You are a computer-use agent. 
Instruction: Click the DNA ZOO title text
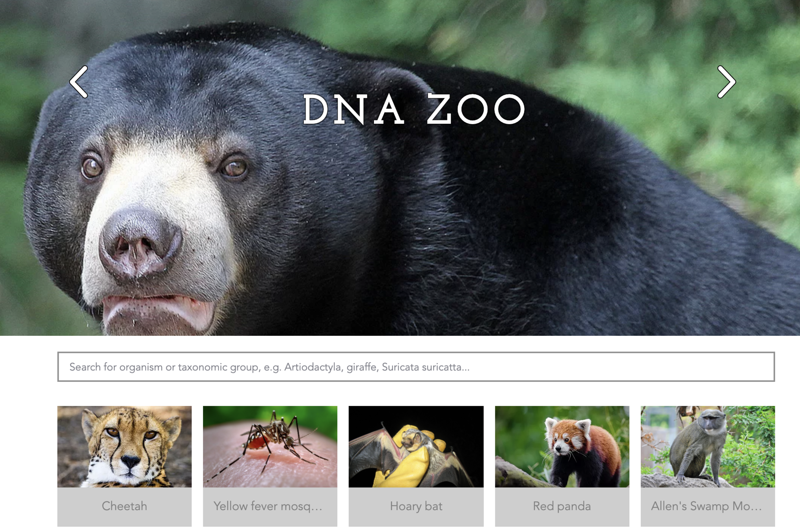pos(414,110)
